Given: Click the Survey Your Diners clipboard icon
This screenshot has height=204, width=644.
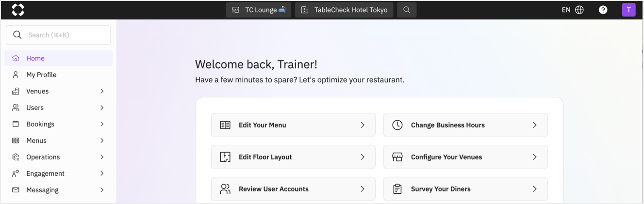Looking at the screenshot, I should click(397, 189).
